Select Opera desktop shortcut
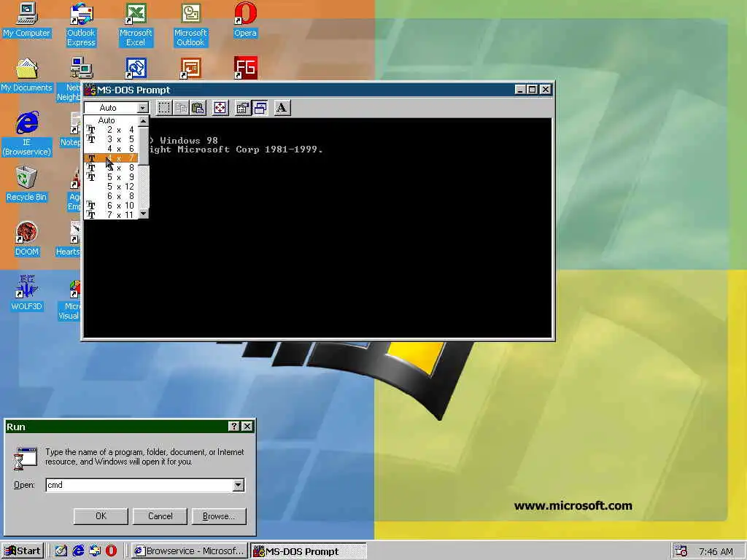Image resolution: width=747 pixels, height=560 pixels. click(x=245, y=20)
